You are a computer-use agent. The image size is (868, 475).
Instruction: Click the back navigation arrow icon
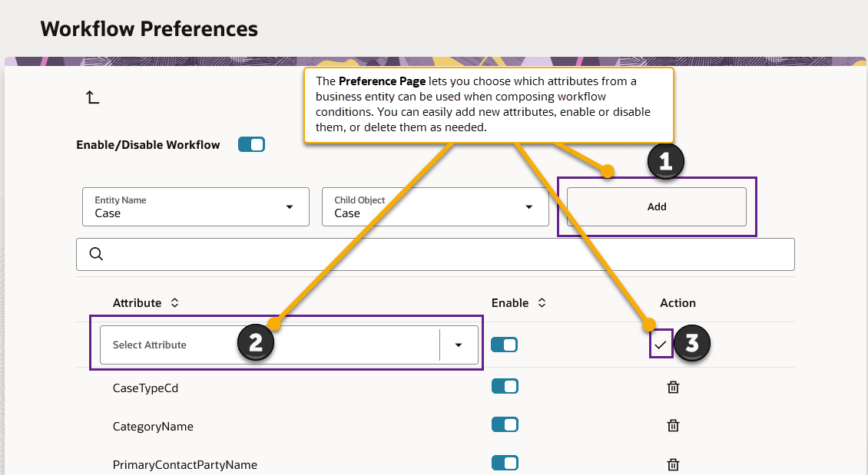pyautogui.click(x=92, y=97)
